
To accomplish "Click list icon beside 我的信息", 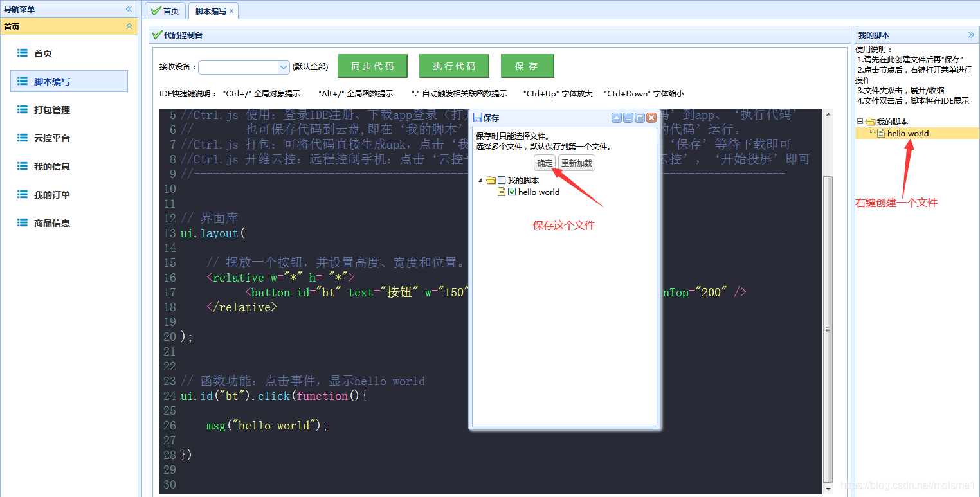I will [23, 166].
